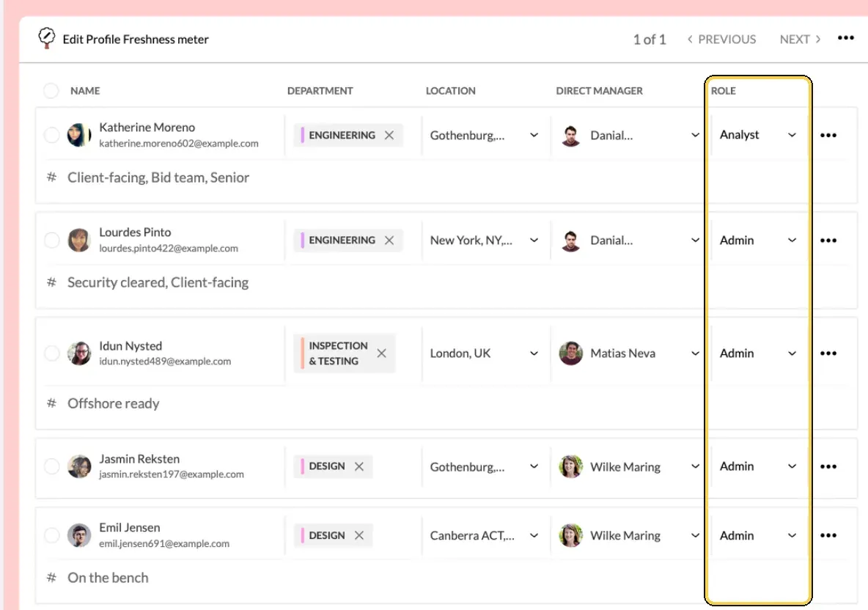The height and width of the screenshot is (610, 868).
Task: Change Katherine Moreno's Analyst role dropdown
Action: coord(758,135)
